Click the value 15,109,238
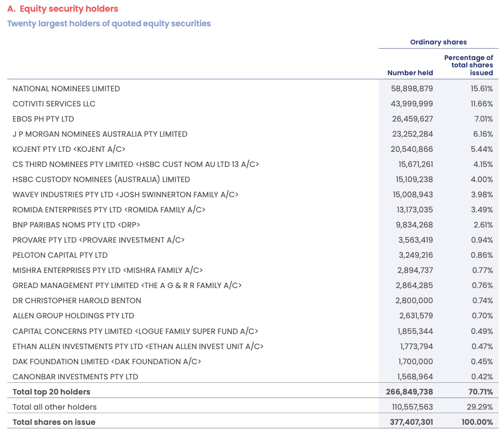504x438 pixels. point(415,180)
